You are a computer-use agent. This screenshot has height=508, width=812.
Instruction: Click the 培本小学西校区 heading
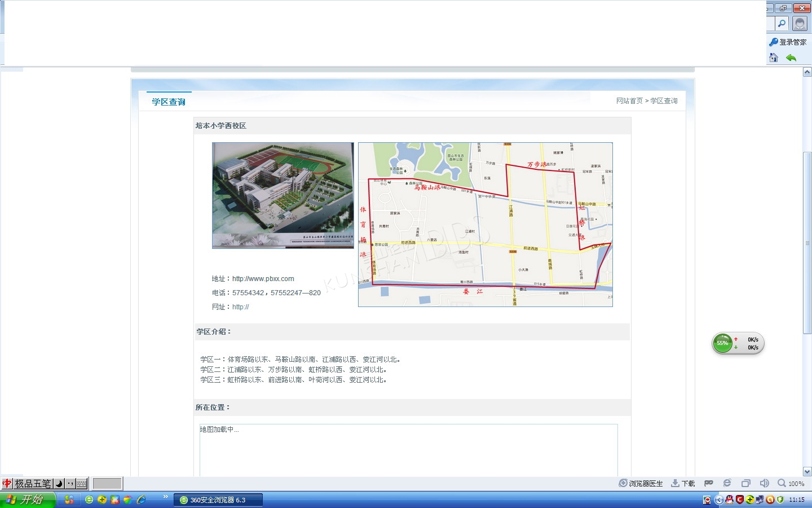point(221,126)
